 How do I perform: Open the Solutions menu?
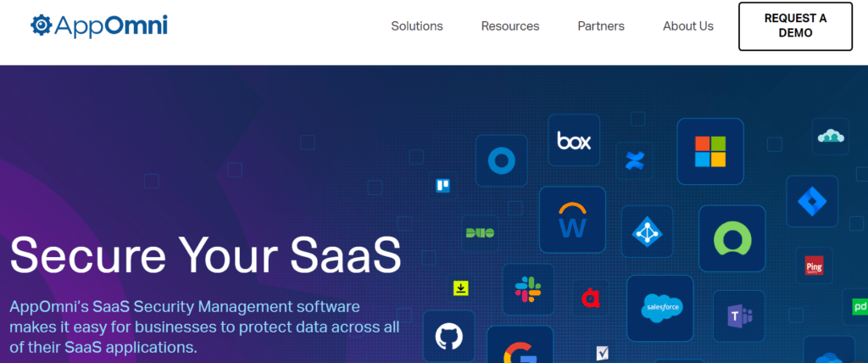417,26
